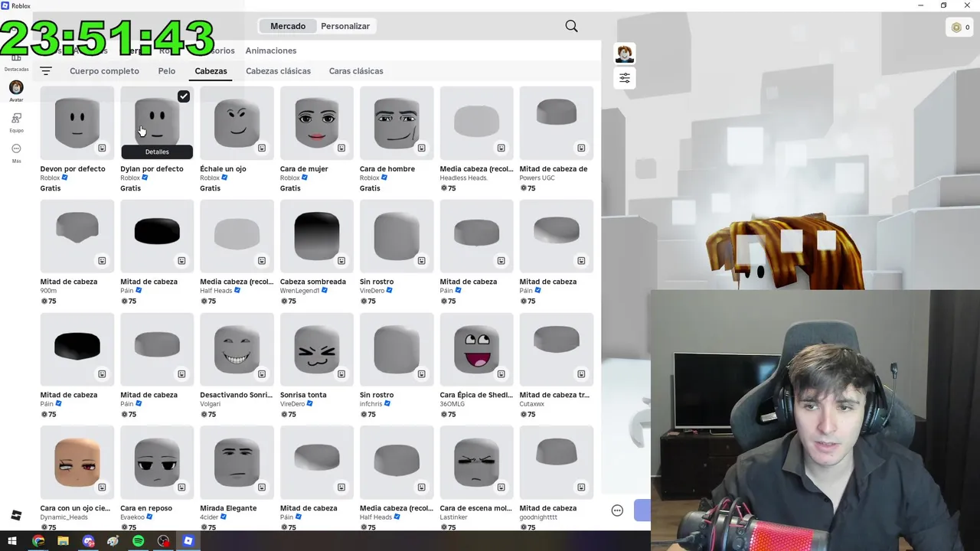The width and height of the screenshot is (980, 551).
Task: Click the avatar headshot icon above the sliders
Action: click(x=625, y=54)
